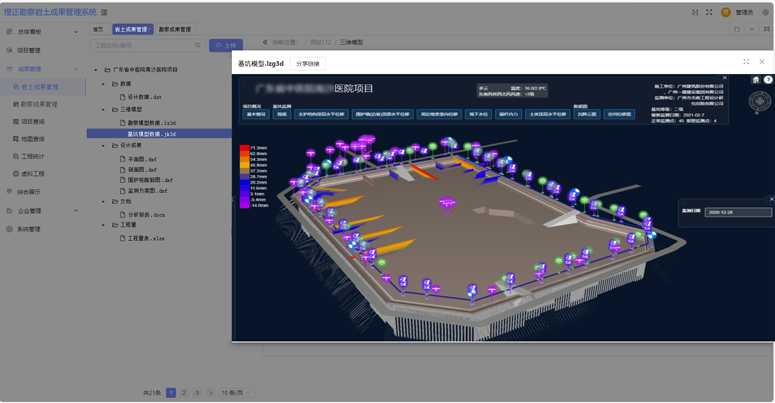Click the home icon in 3D viewer
The height and width of the screenshot is (403, 775).
click(756, 80)
